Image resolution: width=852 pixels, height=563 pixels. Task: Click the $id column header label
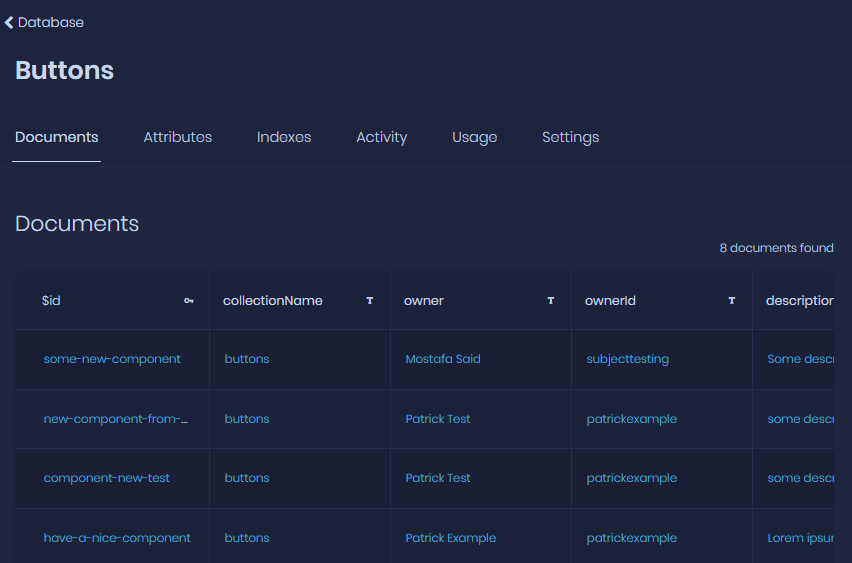[x=51, y=301]
